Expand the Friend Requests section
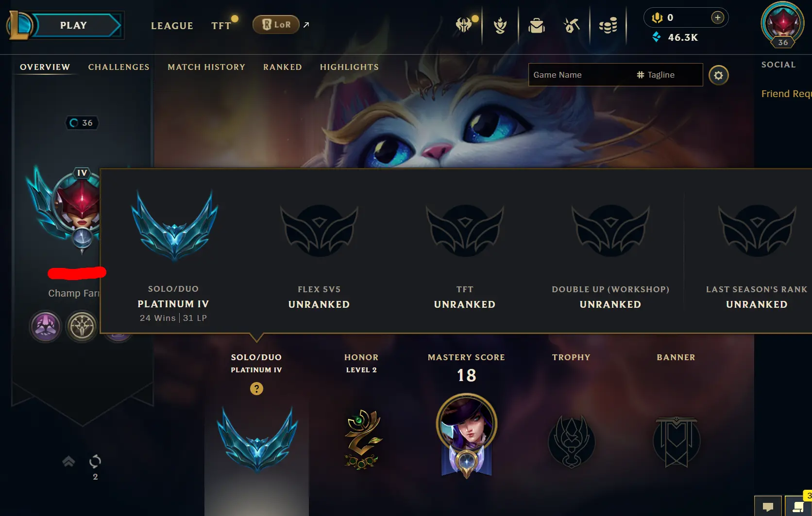Viewport: 812px width, 516px height. point(786,94)
